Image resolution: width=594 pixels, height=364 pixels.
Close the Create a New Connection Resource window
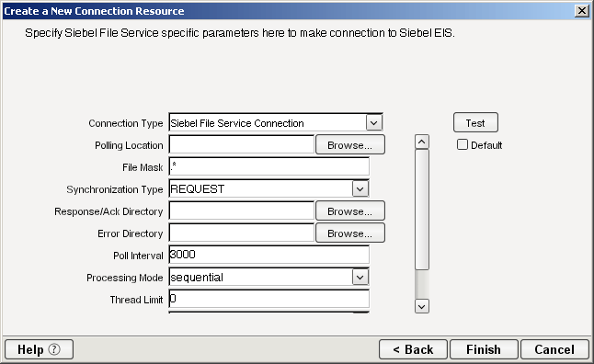tap(581, 11)
